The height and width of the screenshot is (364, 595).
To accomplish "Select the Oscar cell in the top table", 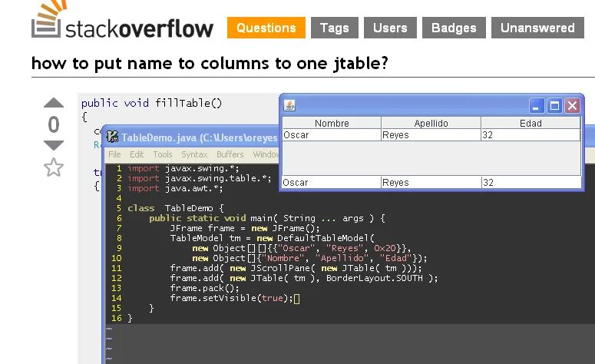I will point(332,135).
